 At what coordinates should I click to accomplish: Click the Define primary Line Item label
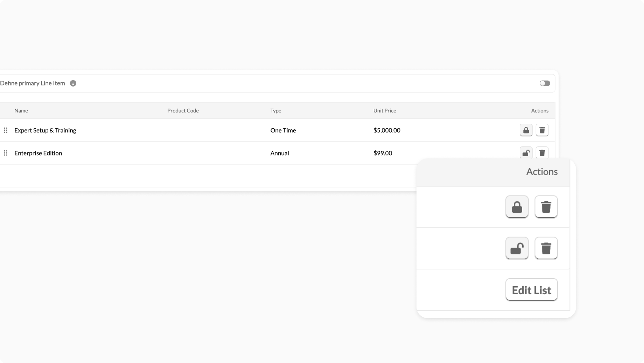coord(33,83)
